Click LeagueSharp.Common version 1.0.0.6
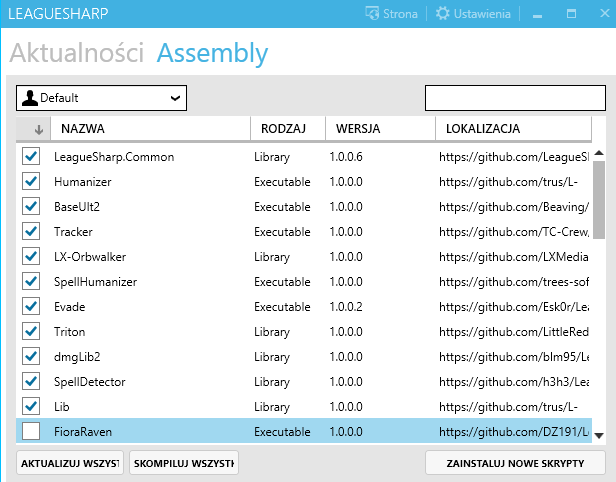Image resolution: width=616 pixels, height=482 pixels. click(346, 157)
